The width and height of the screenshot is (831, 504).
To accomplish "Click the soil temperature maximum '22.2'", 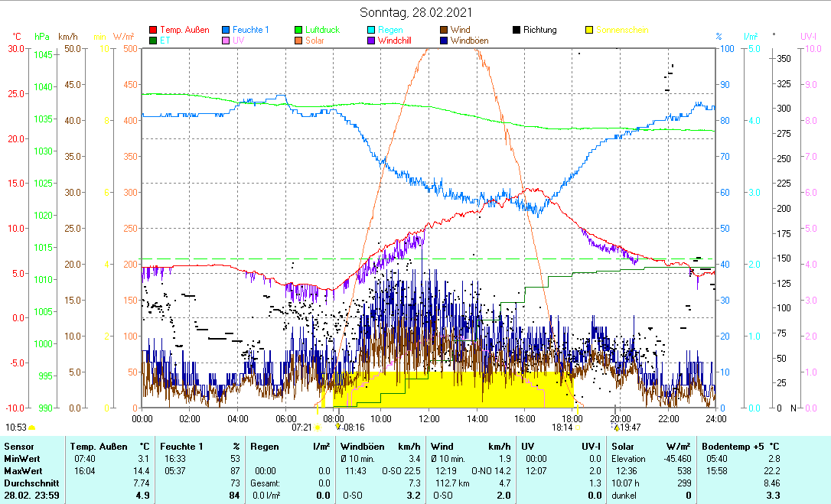I will point(771,471).
